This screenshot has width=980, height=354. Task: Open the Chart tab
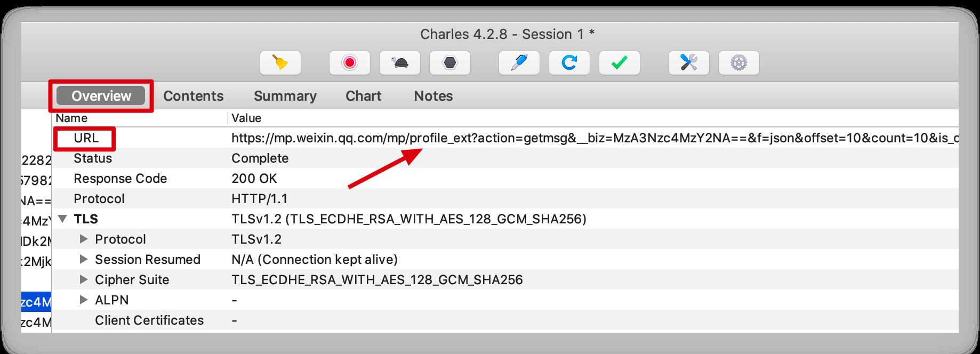364,96
